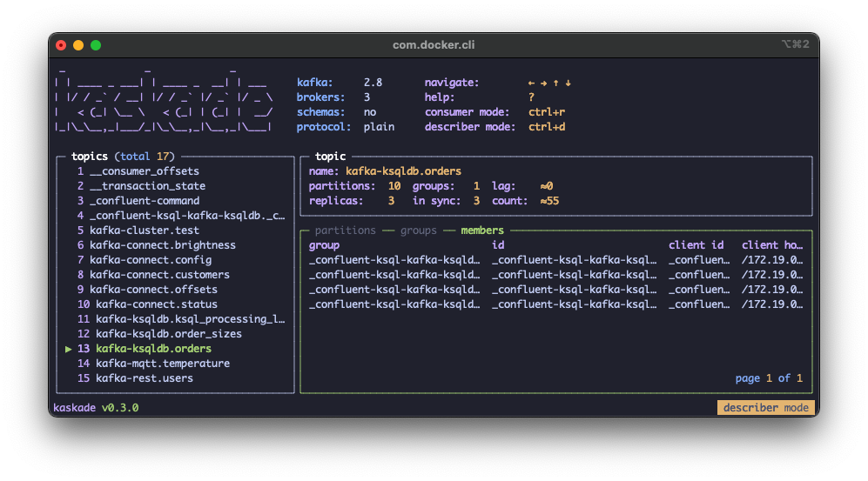Click the selection arrow beside topic 13
Viewport: 868px width, 481px height.
pos(69,349)
